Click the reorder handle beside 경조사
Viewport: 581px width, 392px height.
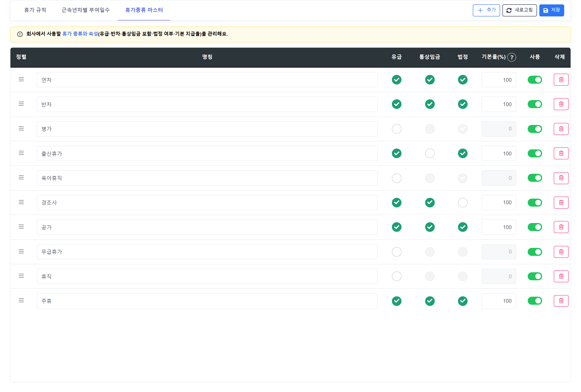point(21,202)
